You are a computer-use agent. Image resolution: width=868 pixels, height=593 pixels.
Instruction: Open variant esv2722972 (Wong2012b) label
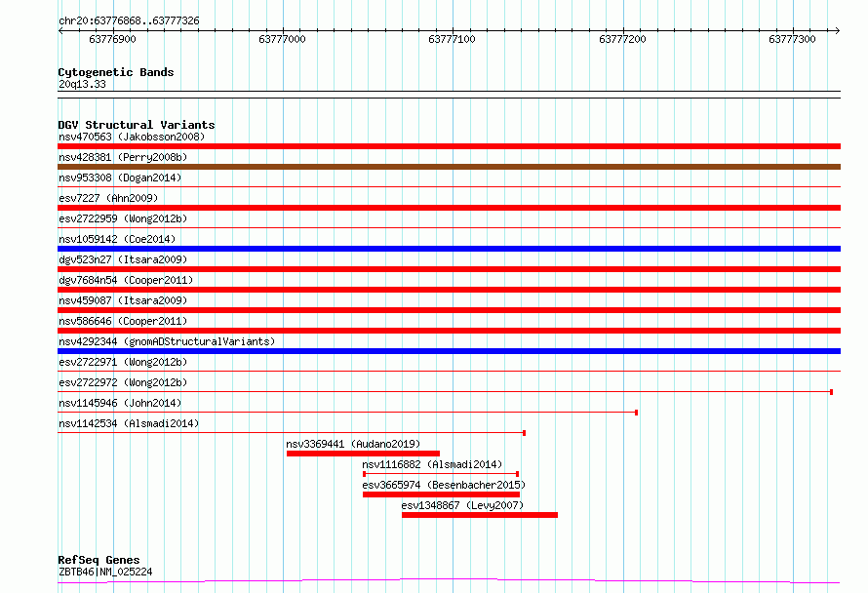(x=123, y=382)
